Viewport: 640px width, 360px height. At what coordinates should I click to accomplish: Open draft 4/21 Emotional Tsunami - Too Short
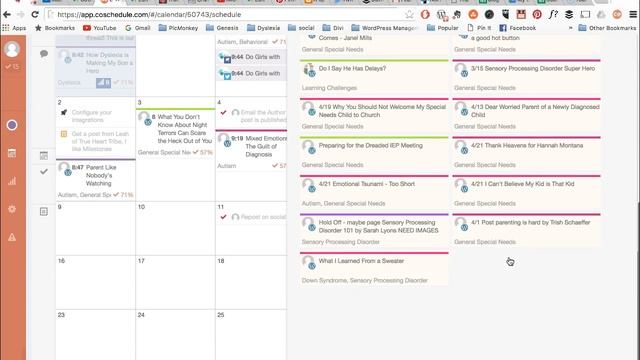[374, 192]
